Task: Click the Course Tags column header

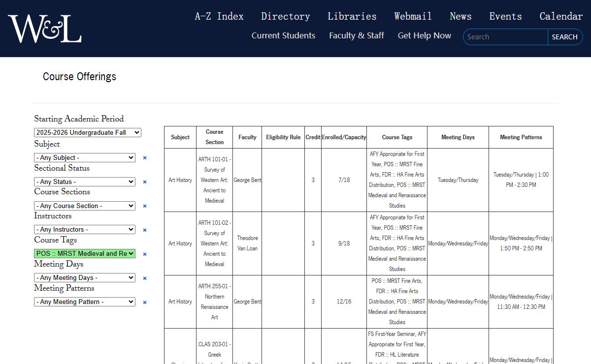Action: [x=397, y=137]
